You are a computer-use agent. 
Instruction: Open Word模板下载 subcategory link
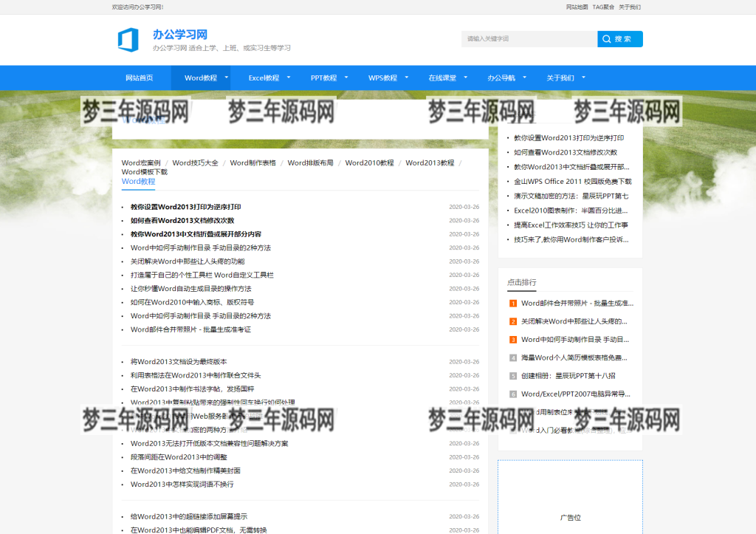pos(145,172)
